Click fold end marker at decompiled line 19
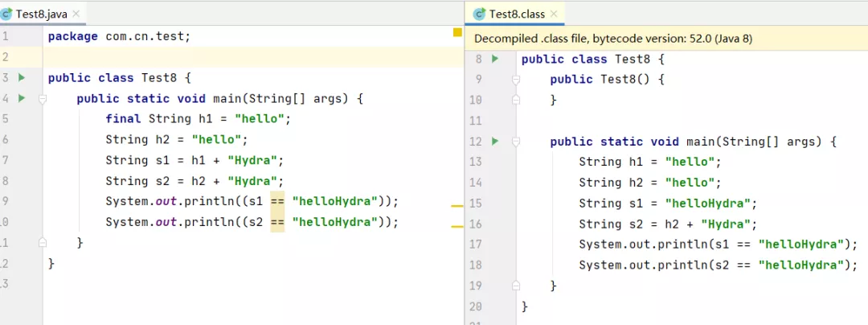 point(516,286)
